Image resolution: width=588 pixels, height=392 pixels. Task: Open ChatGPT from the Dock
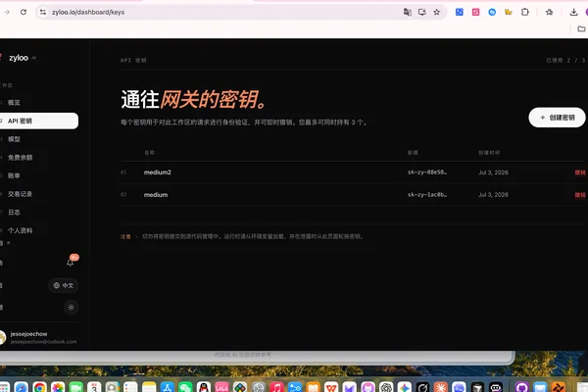pos(386,387)
